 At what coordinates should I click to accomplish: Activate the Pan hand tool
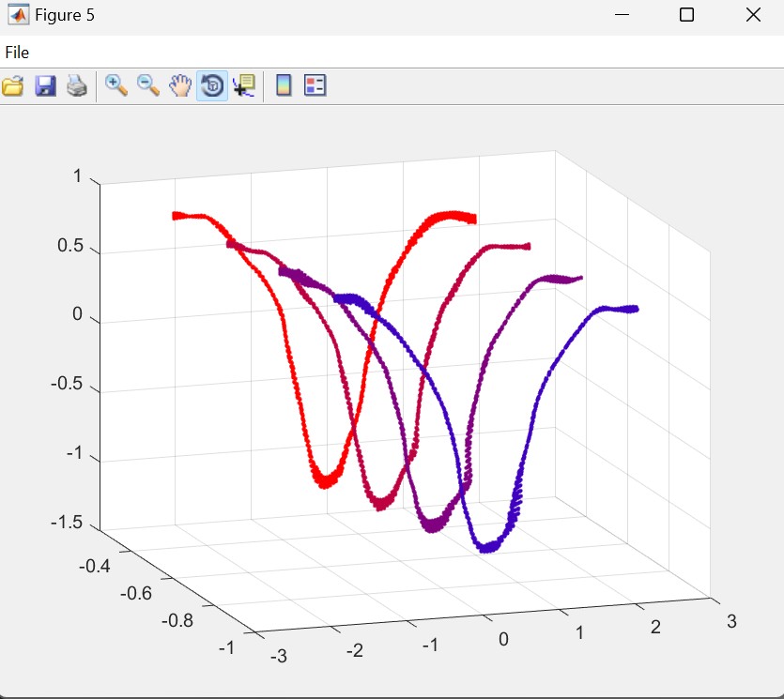pyautogui.click(x=179, y=86)
